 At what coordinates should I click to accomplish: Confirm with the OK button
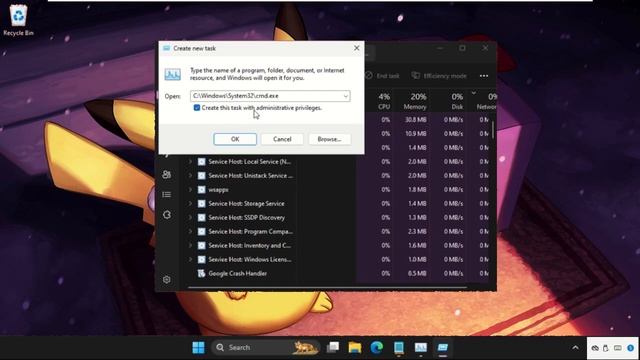(x=235, y=139)
